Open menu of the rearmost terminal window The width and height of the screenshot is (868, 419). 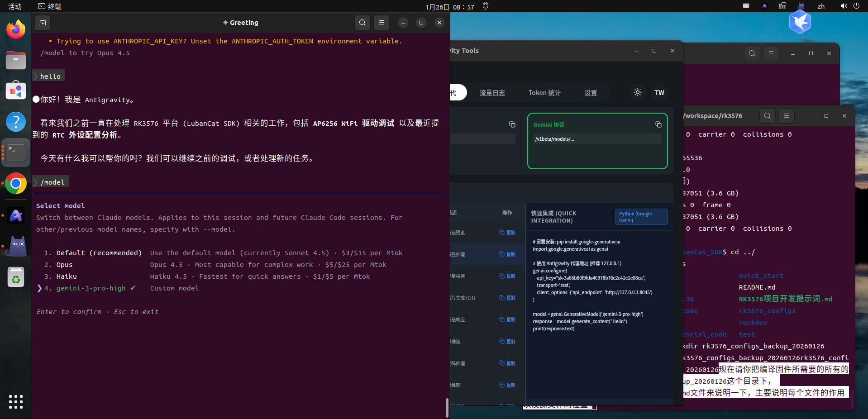pos(771,53)
